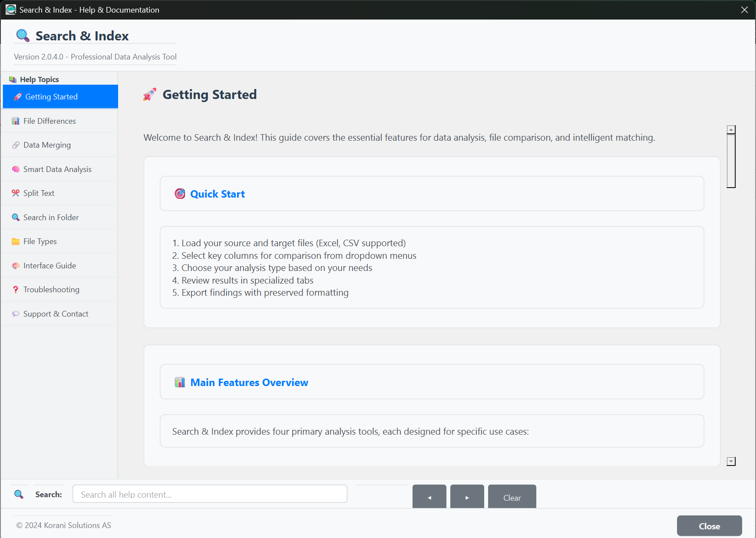Go to previous search result arrow button
Viewport: 756px width, 538px height.
[429, 497]
